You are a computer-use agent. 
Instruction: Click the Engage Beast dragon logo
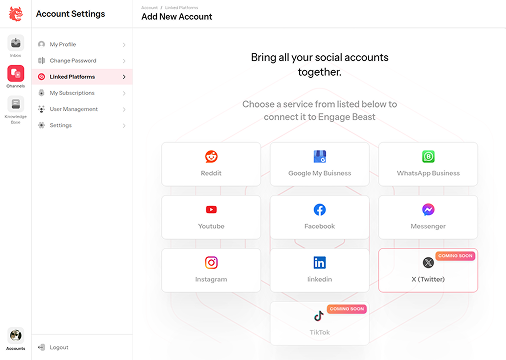[16, 14]
